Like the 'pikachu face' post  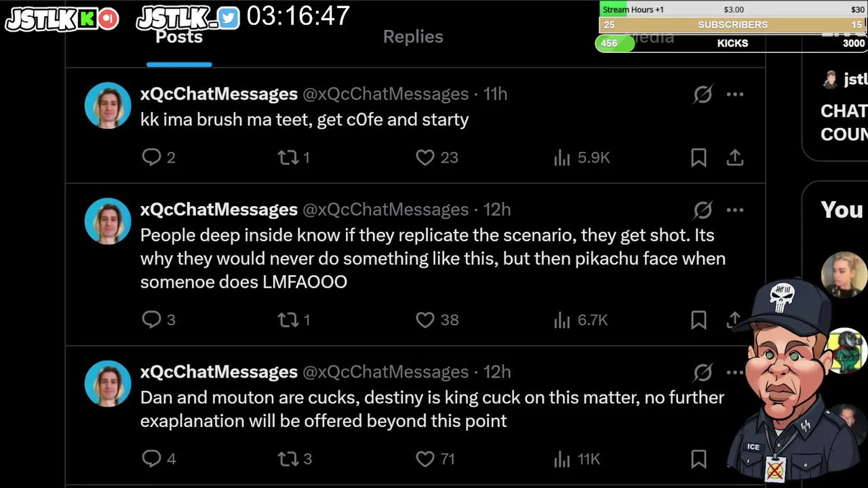click(425, 319)
